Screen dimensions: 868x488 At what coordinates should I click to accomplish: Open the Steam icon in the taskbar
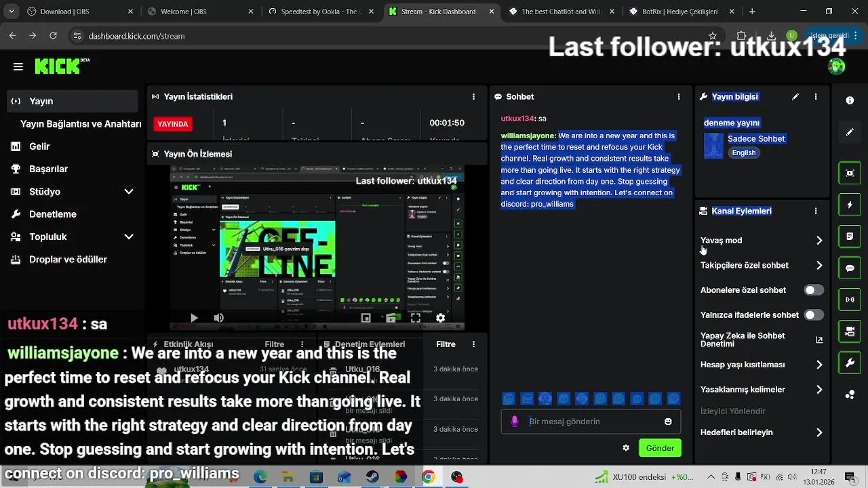(372, 477)
